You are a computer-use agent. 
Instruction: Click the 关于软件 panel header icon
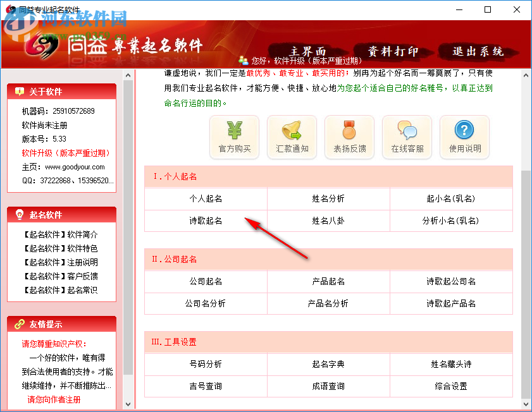point(21,90)
